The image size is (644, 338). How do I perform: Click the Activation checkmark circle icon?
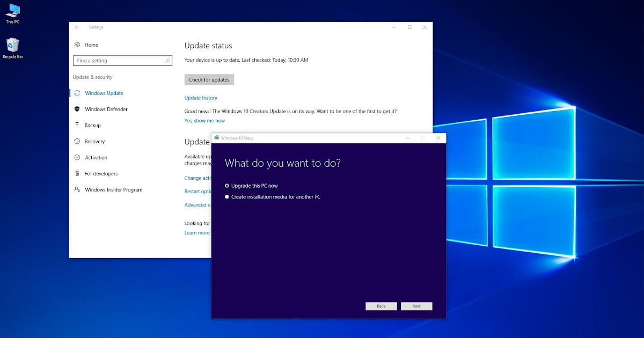[x=77, y=158]
